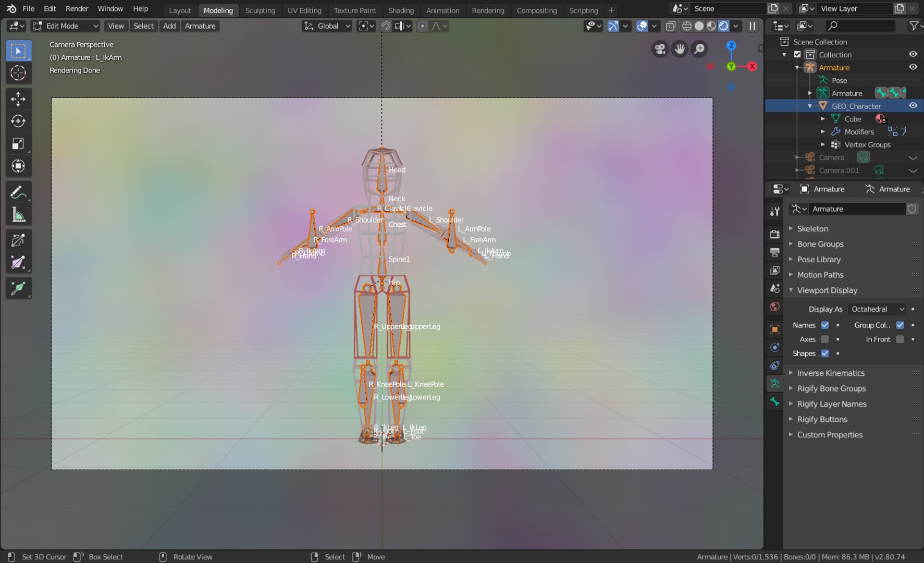Click the Add menu button
924x563 pixels.
(x=169, y=26)
